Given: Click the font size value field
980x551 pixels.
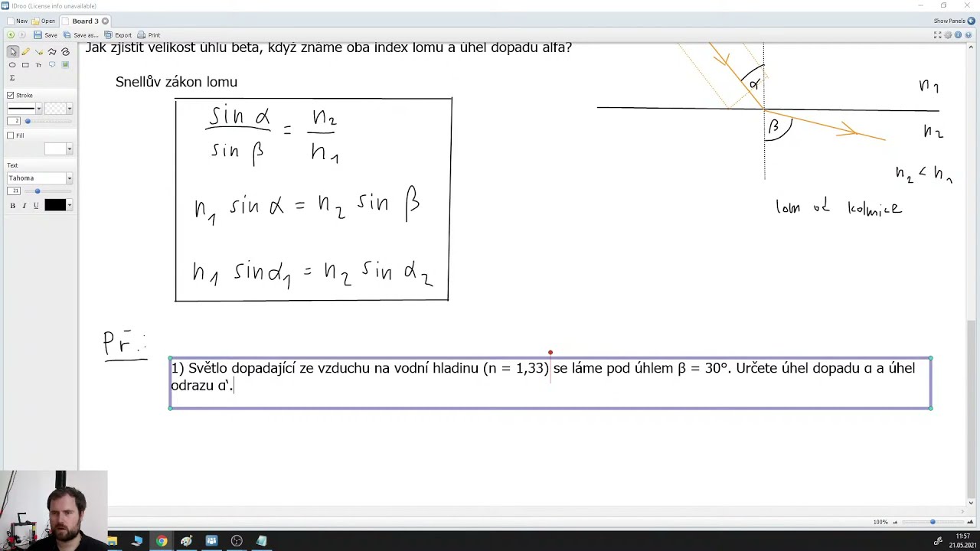Looking at the screenshot, I should click(x=14, y=191).
